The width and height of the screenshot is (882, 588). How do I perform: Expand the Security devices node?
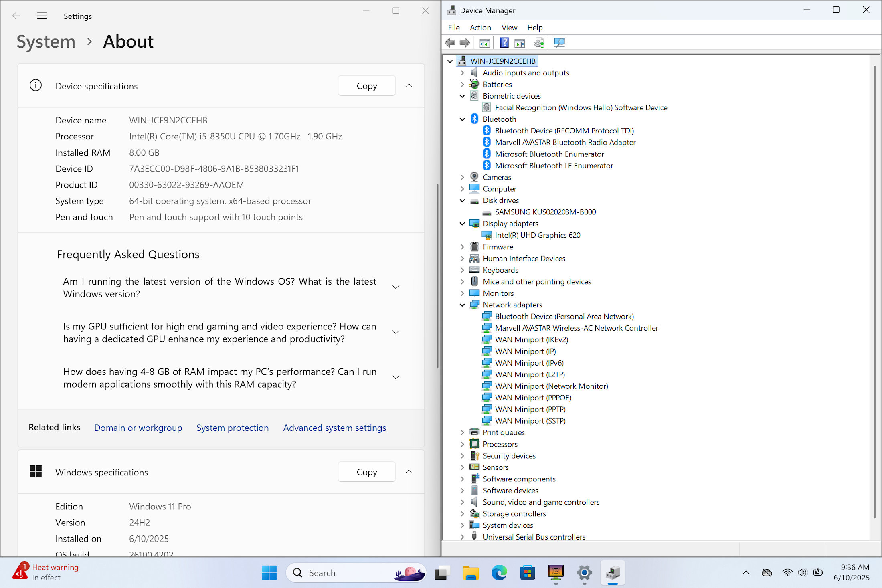[x=462, y=456]
